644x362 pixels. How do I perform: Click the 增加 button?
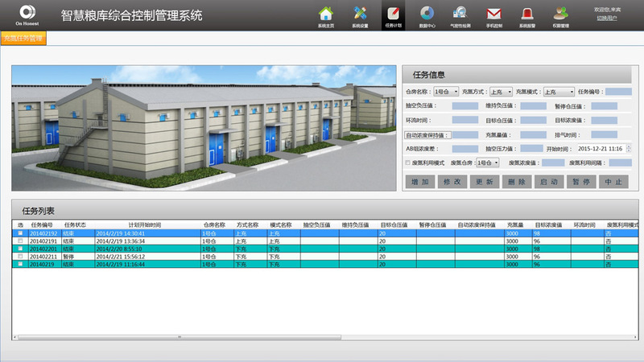pos(420,182)
